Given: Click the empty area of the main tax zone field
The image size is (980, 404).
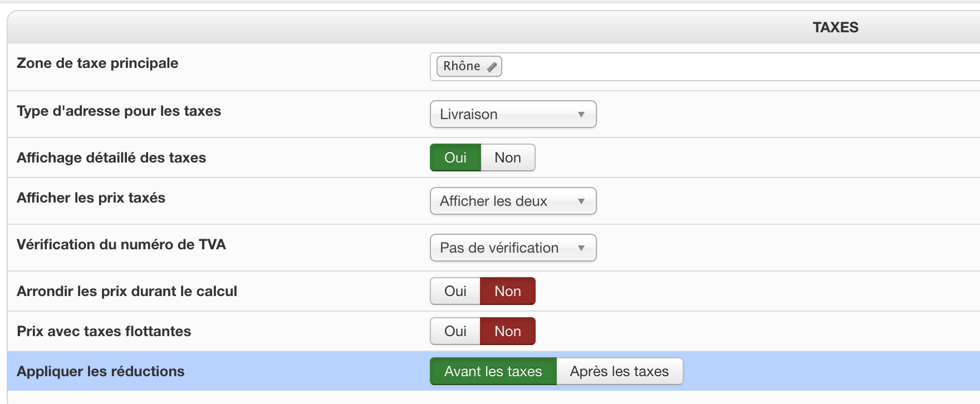Looking at the screenshot, I should click(724, 67).
